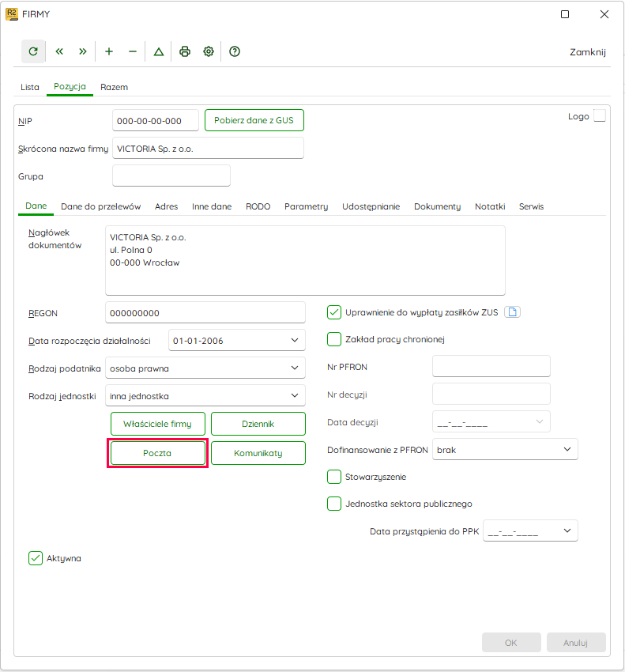The image size is (625, 672).
Task: Click the refresh icon in toolbar
Action: point(33,51)
